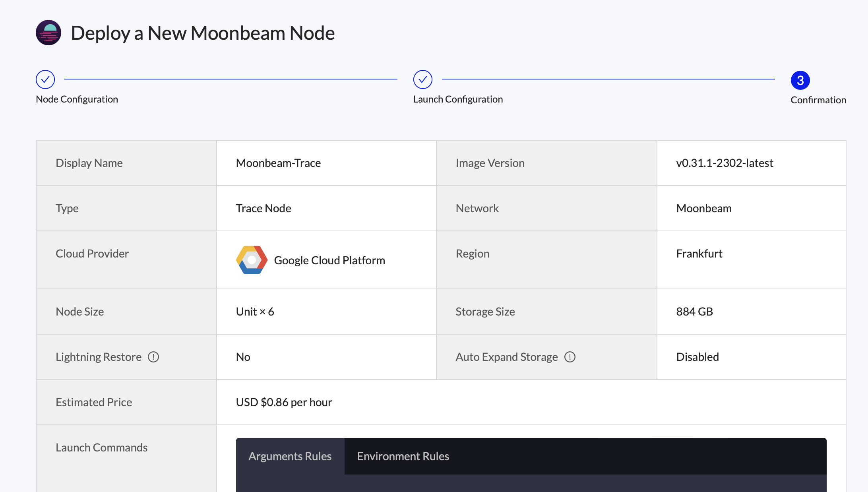
Task: Open the Region selector showing Frankfurt
Action: coord(699,254)
